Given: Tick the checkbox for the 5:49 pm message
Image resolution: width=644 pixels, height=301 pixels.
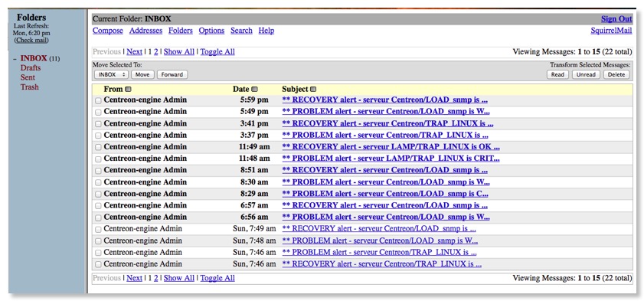Looking at the screenshot, I should click(98, 112).
